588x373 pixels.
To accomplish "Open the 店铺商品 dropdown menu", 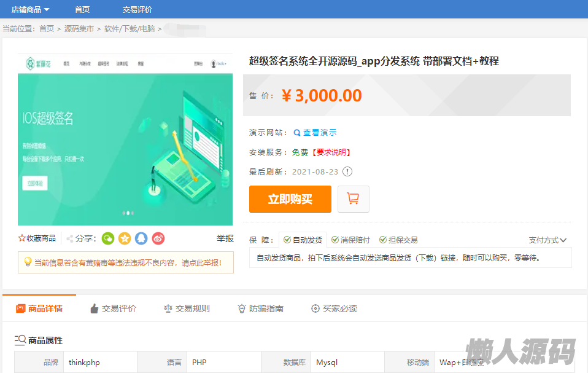I will 30,9.
